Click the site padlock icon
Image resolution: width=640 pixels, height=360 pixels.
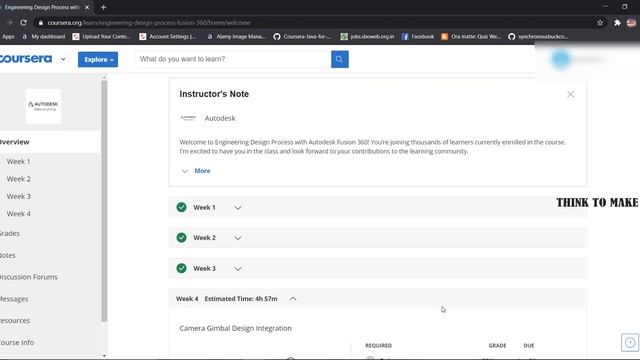(x=40, y=23)
